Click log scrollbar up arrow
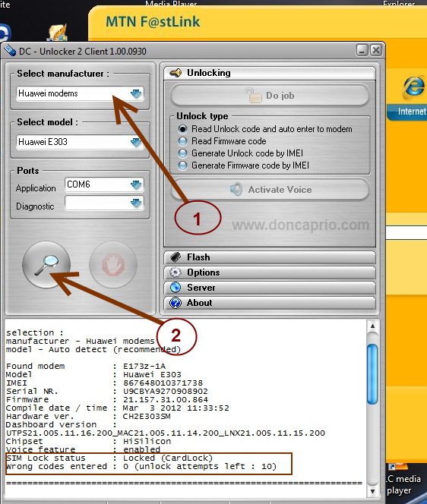The width and height of the screenshot is (427, 504). click(x=372, y=326)
